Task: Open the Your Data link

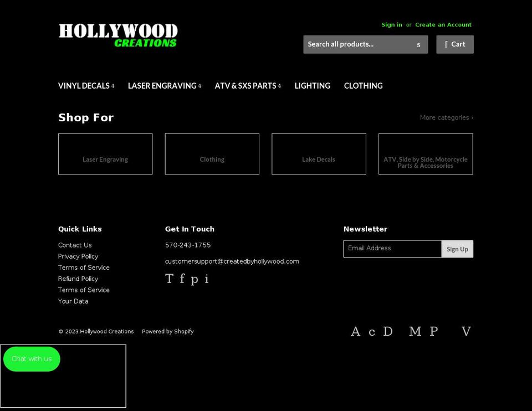Action: pyautogui.click(x=73, y=301)
